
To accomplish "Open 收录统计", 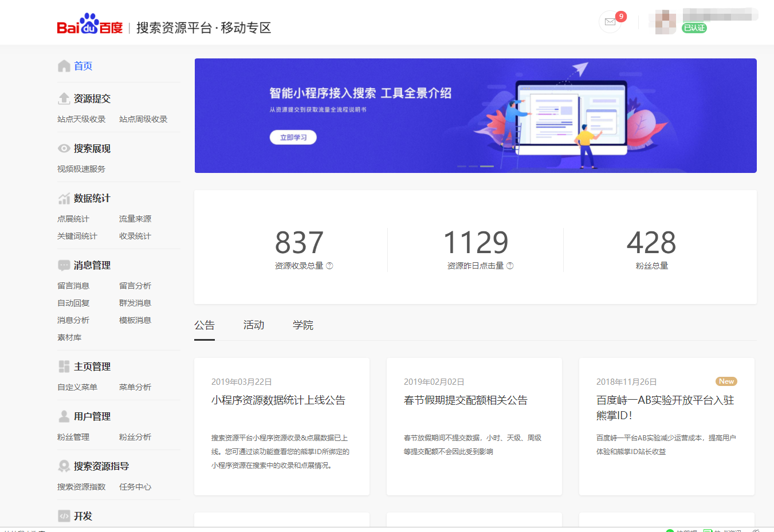I will click(x=135, y=236).
